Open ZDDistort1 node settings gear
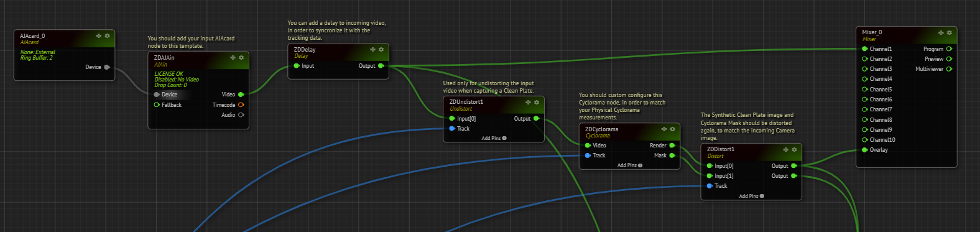 794,149
